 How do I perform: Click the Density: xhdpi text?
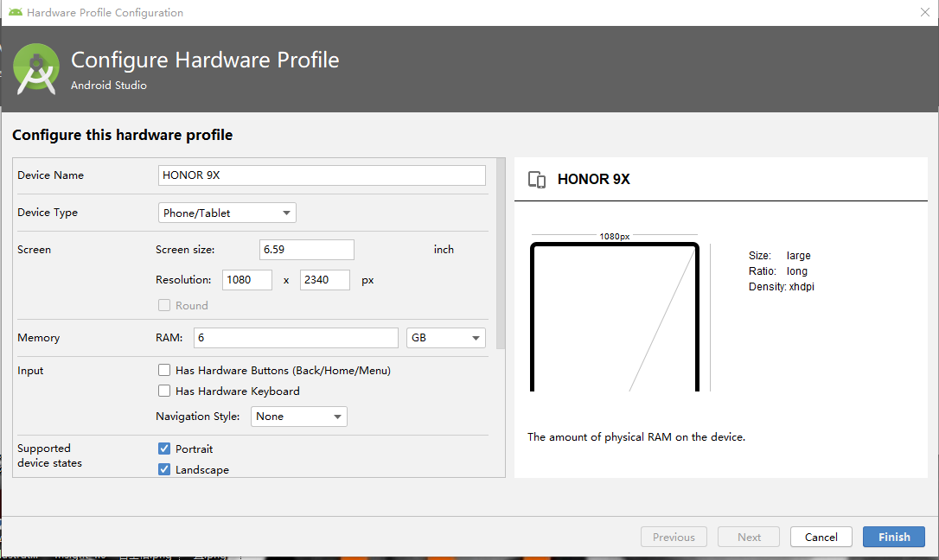(781, 287)
